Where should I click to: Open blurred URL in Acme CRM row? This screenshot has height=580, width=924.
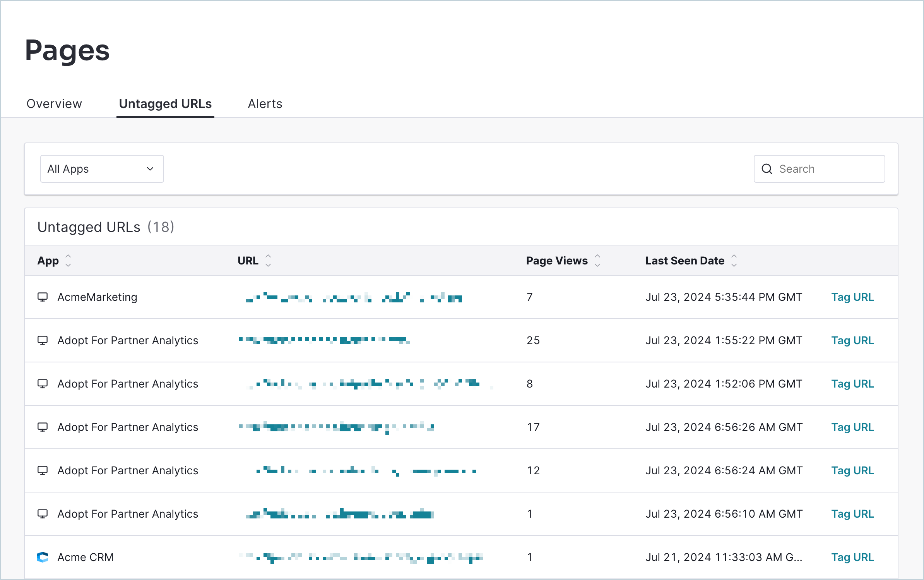tap(361, 558)
